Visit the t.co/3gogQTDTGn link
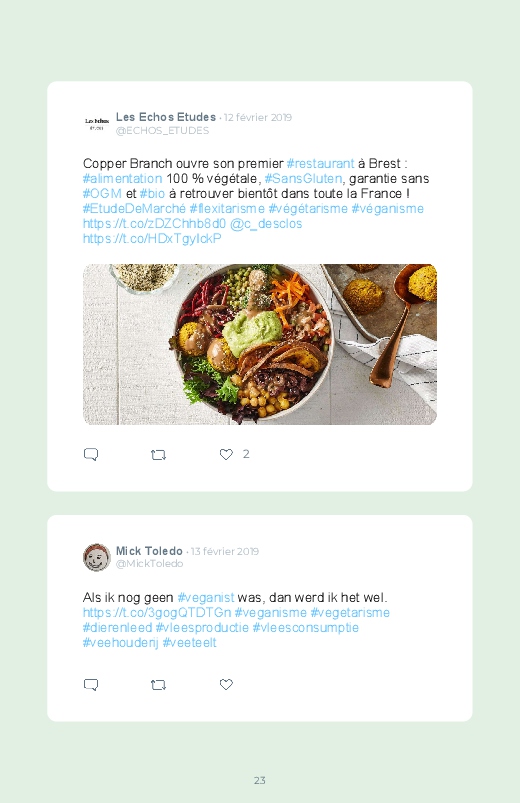This screenshot has width=520, height=803. tap(157, 612)
